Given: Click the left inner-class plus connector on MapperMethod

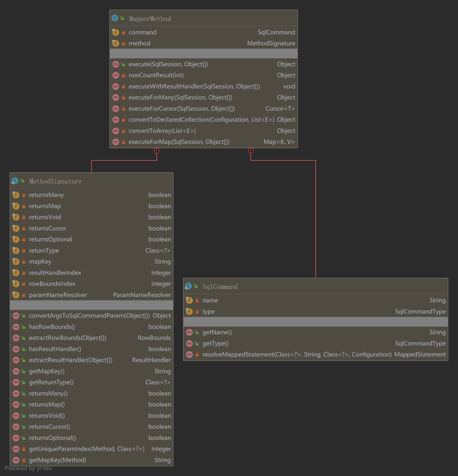Looking at the screenshot, I should [x=157, y=151].
